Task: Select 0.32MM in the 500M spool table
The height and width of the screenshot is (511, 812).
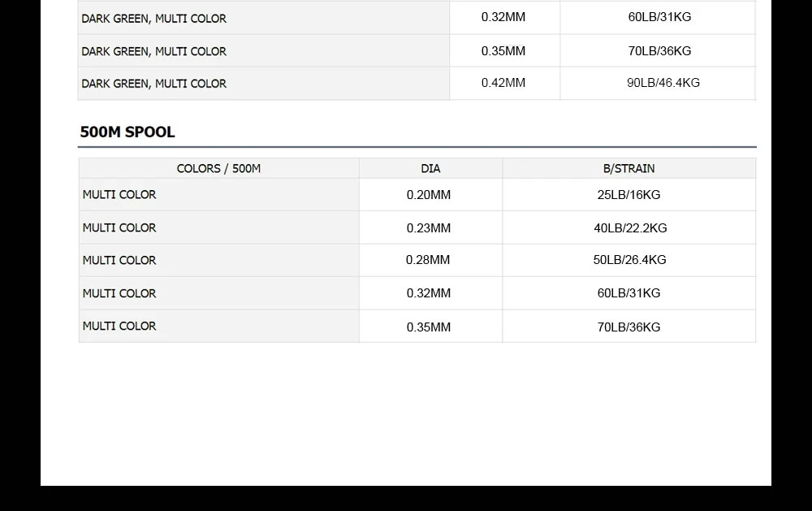Action: pos(429,293)
